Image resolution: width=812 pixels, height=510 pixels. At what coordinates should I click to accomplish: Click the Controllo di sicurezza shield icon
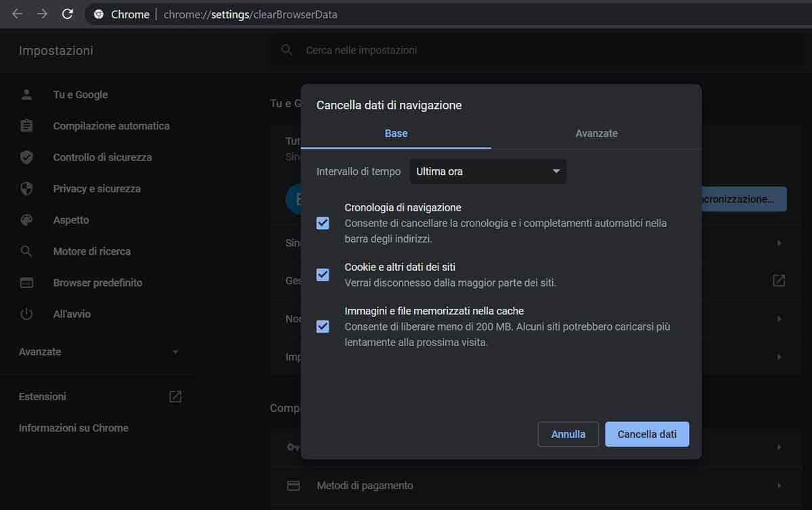pos(26,157)
